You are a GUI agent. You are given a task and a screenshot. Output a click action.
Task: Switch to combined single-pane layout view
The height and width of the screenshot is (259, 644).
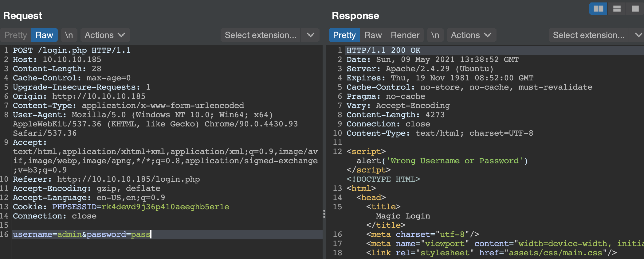tap(635, 9)
